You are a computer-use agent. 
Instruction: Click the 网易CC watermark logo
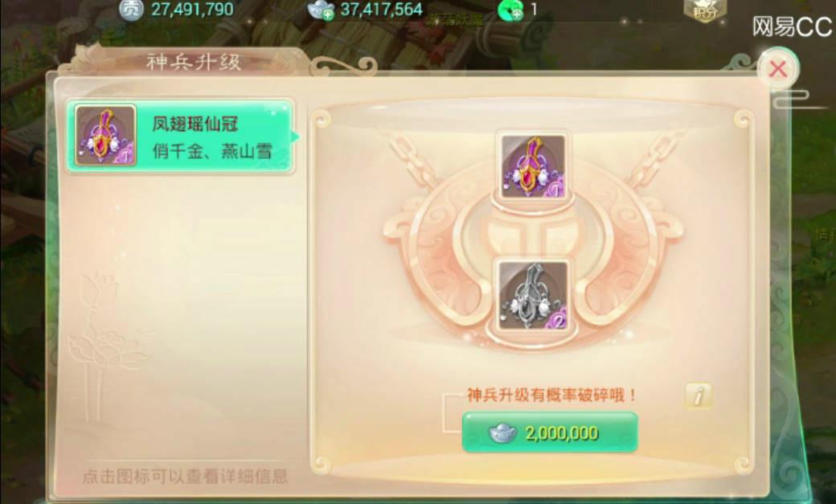pyautogui.click(x=792, y=27)
